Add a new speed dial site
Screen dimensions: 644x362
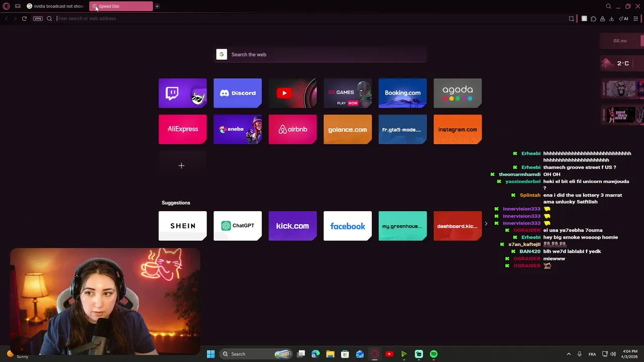[182, 165]
